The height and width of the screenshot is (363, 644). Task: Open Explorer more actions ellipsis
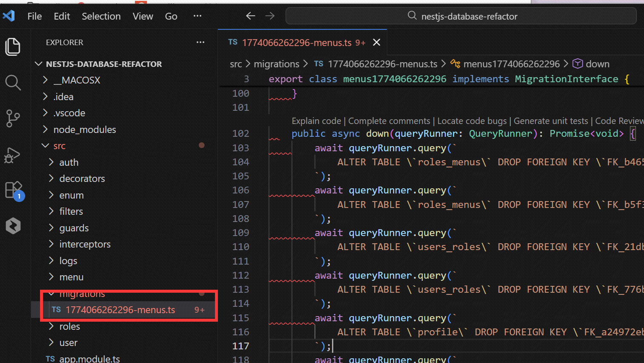(200, 42)
